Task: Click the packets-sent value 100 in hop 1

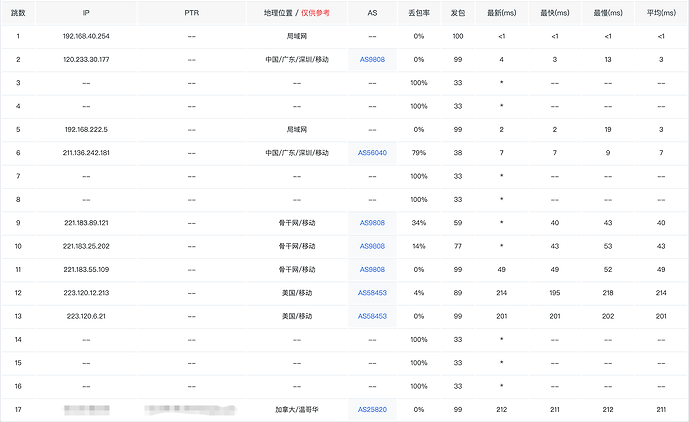Action: coord(458,36)
